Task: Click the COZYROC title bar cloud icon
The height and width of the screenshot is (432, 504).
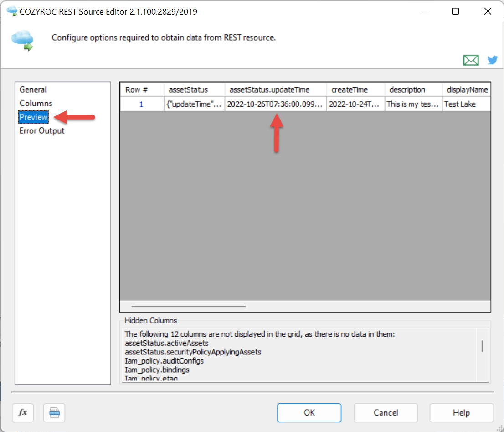Action: pos(12,11)
